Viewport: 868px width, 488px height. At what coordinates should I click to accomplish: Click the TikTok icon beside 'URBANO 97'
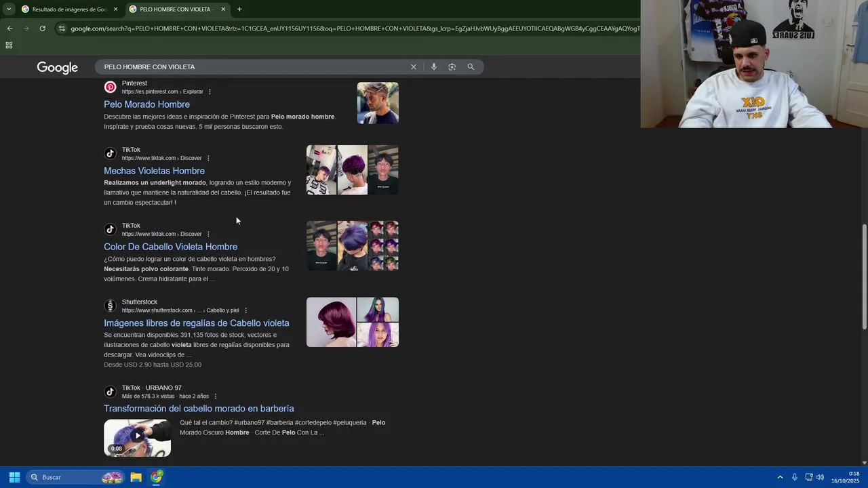click(x=110, y=392)
